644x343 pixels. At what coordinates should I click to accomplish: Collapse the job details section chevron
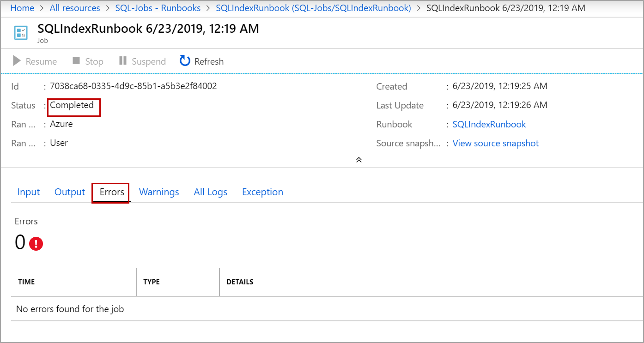click(358, 160)
